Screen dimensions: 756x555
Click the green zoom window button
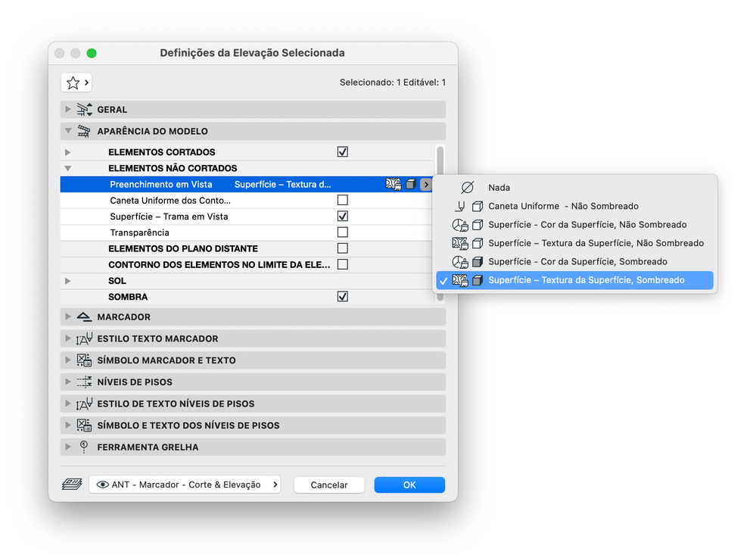click(x=91, y=53)
